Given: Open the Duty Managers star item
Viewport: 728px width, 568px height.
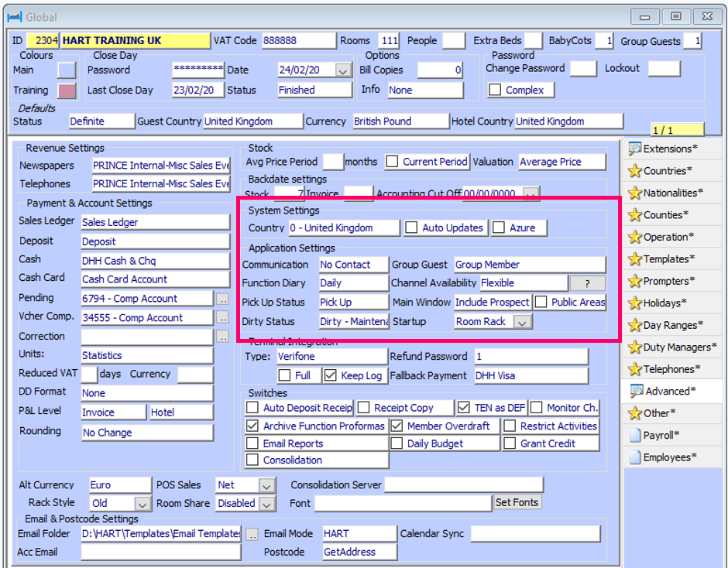Looking at the screenshot, I should pyautogui.click(x=671, y=347).
